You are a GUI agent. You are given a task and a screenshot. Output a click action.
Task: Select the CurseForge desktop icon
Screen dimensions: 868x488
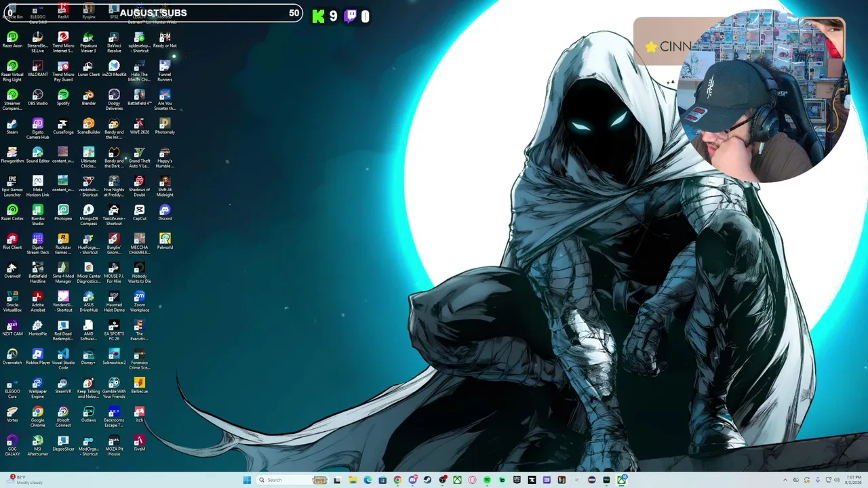coord(63,127)
